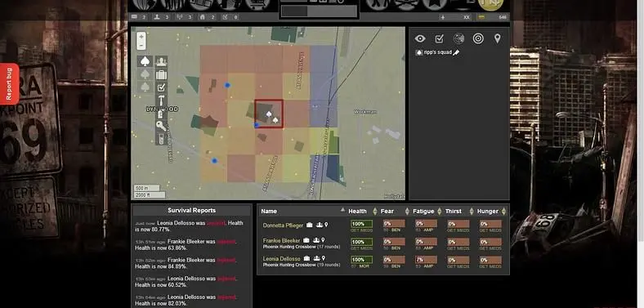Select the third dimmed spade squad marker

145,87
